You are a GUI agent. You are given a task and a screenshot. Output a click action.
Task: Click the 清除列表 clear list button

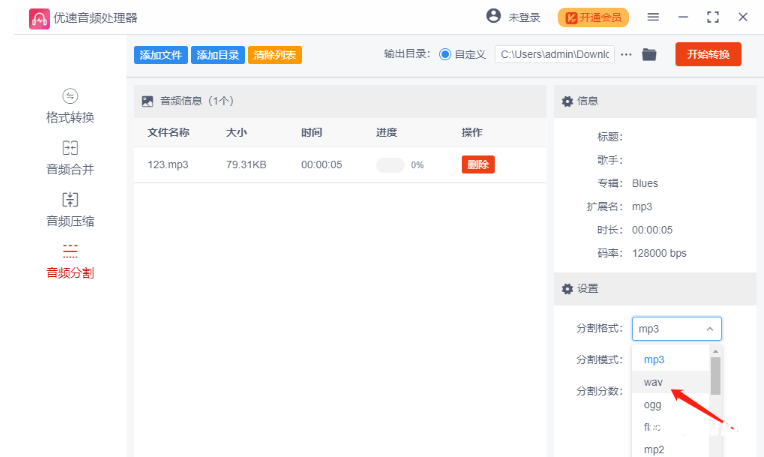tap(275, 55)
